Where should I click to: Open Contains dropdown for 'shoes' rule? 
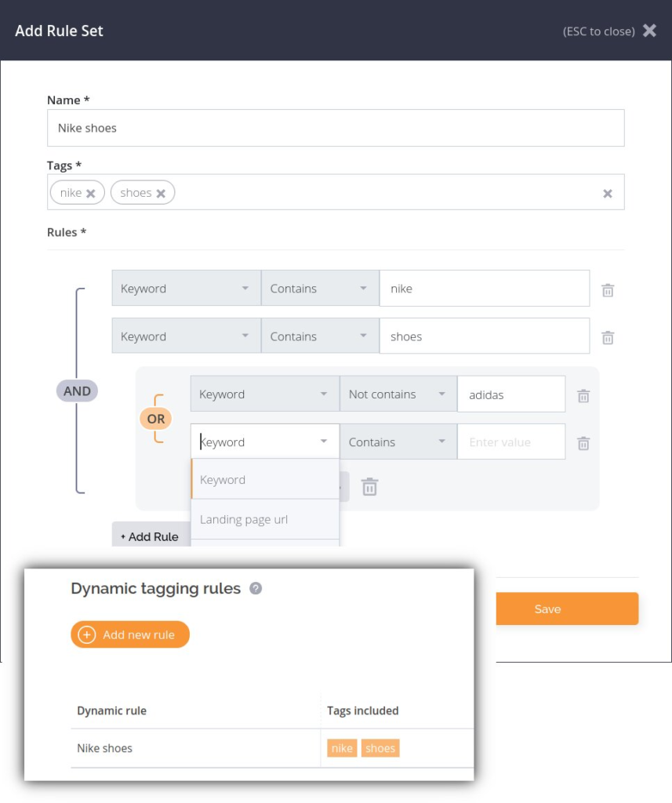click(319, 336)
